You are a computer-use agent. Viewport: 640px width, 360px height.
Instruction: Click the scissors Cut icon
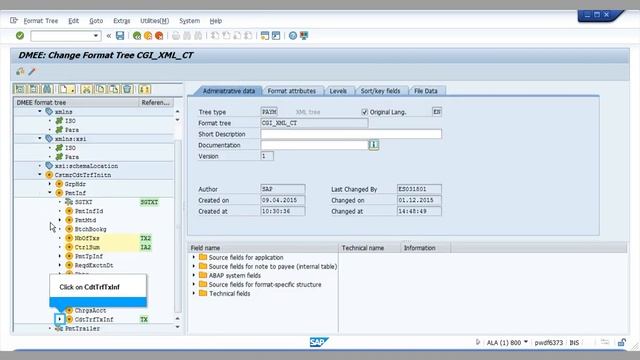(86, 89)
